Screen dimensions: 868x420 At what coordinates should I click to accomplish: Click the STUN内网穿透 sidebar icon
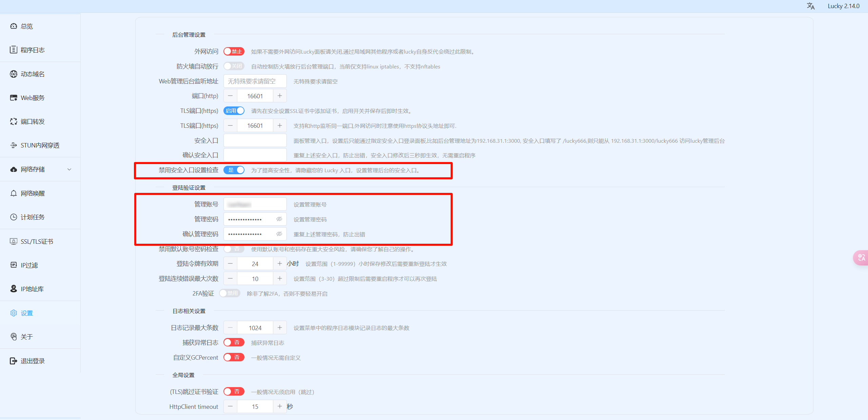(x=14, y=145)
